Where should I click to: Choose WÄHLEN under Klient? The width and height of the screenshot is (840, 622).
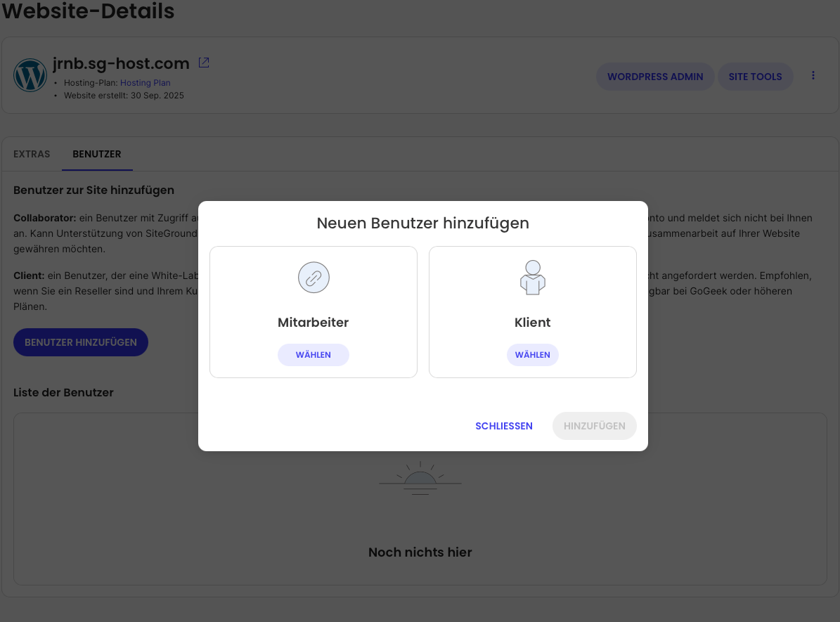click(533, 355)
